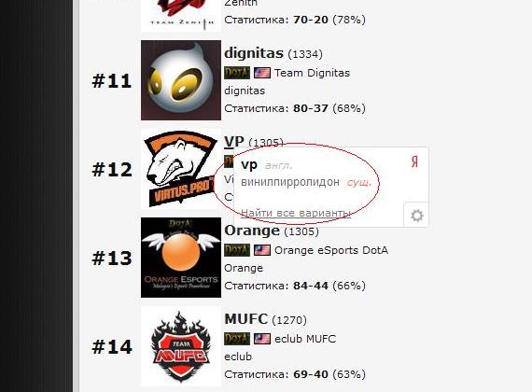Open the Virtus.pro polar bear logo
Viewport: 532px width, 392px height.
click(x=181, y=169)
